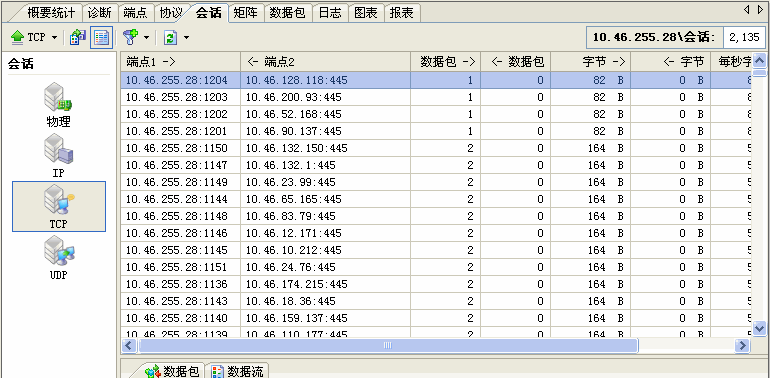Screen dimensions: 770x378
Task: Select row 10.46.255.28:1201
Action: coord(436,132)
